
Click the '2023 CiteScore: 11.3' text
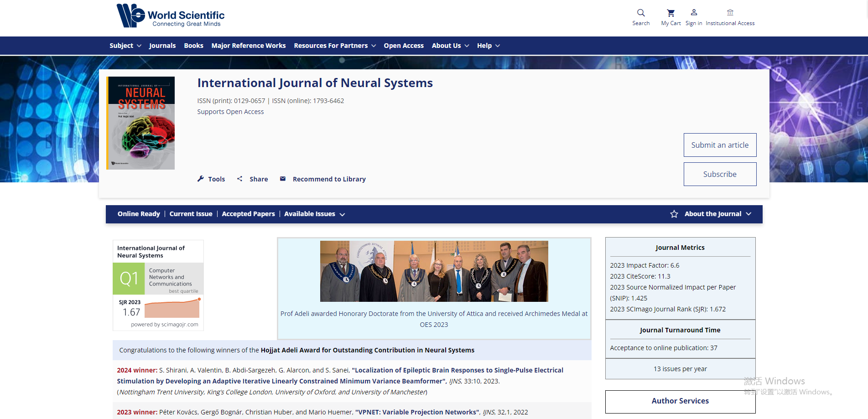point(640,276)
